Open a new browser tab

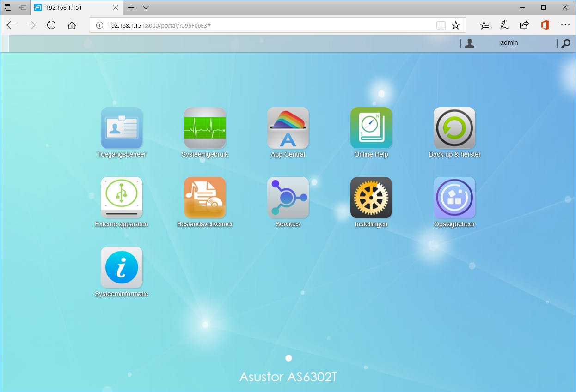(131, 7)
